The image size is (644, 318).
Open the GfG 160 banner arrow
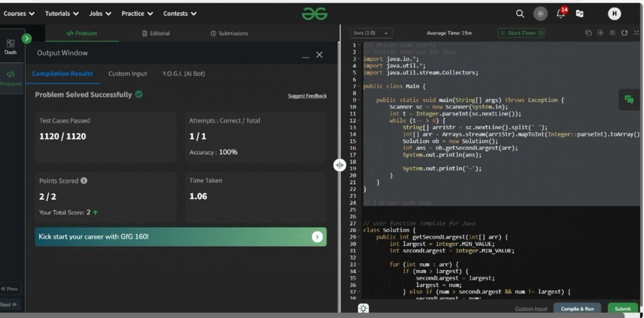(317, 237)
